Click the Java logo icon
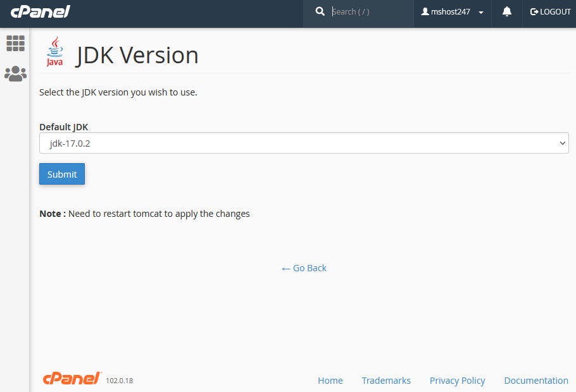This screenshot has height=392, width=576. point(54,52)
